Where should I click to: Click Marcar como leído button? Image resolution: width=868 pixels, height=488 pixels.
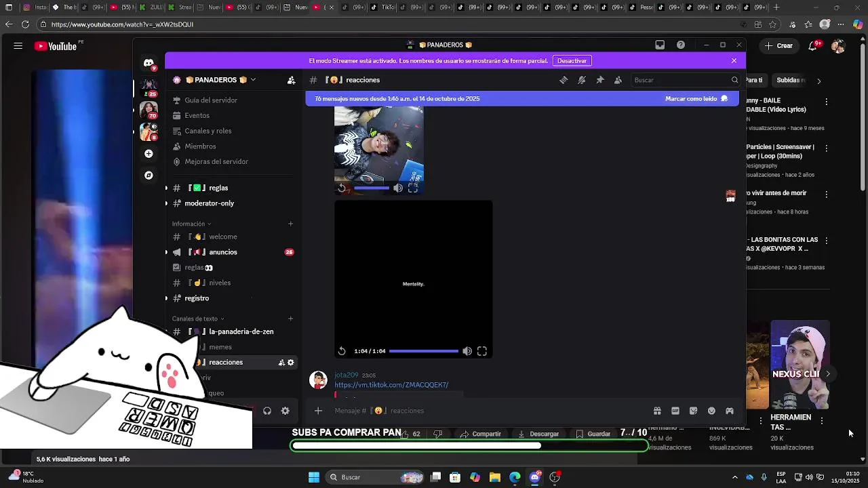(x=696, y=98)
